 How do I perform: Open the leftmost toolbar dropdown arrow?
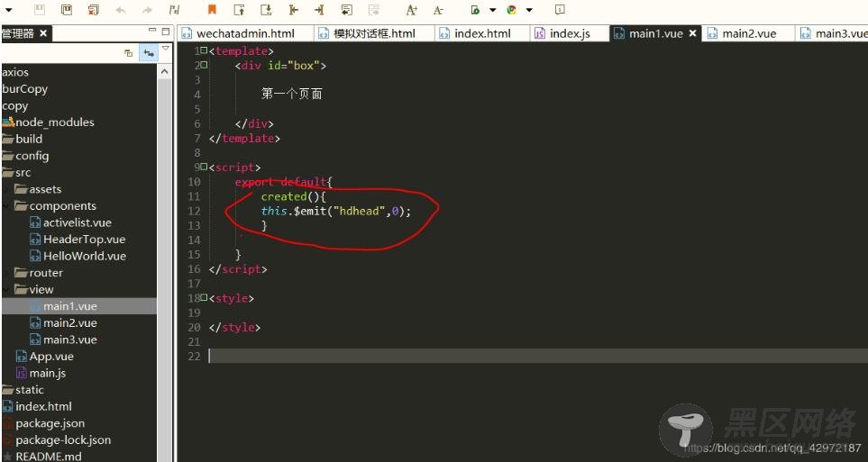(8, 10)
